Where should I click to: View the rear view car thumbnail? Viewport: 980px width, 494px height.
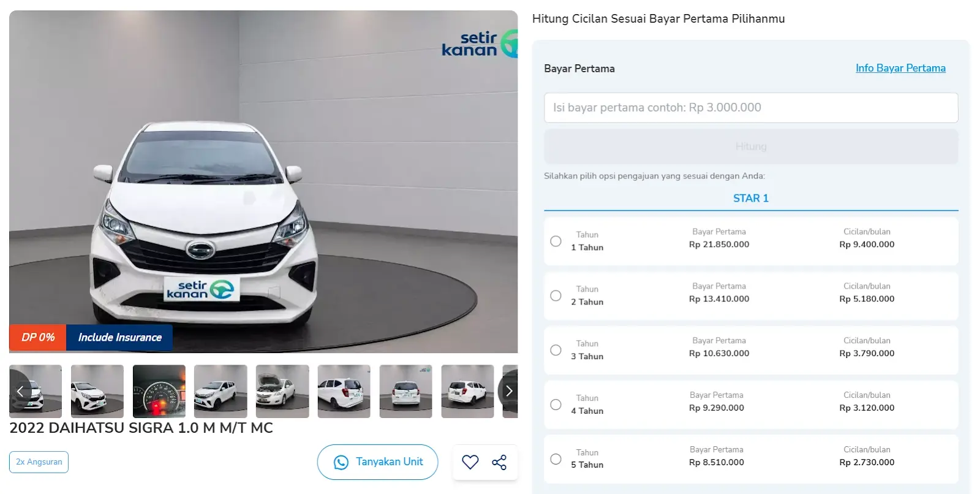405,391
